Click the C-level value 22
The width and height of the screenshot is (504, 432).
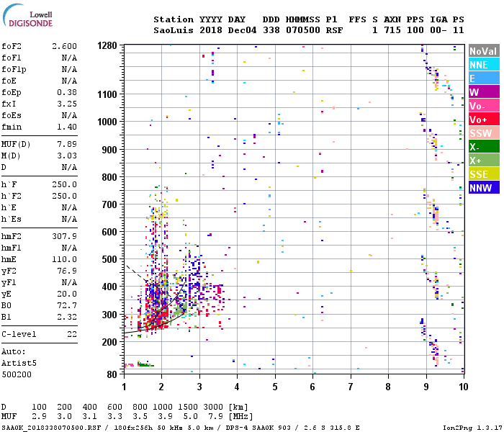(x=72, y=334)
